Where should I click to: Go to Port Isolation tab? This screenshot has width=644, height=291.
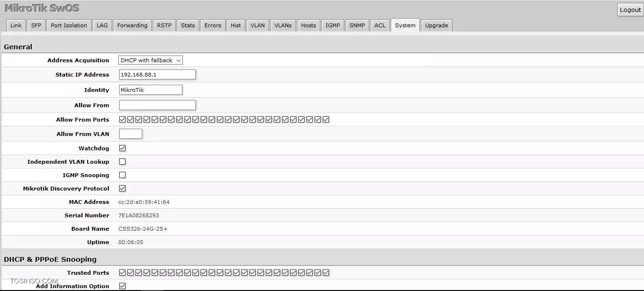(69, 25)
